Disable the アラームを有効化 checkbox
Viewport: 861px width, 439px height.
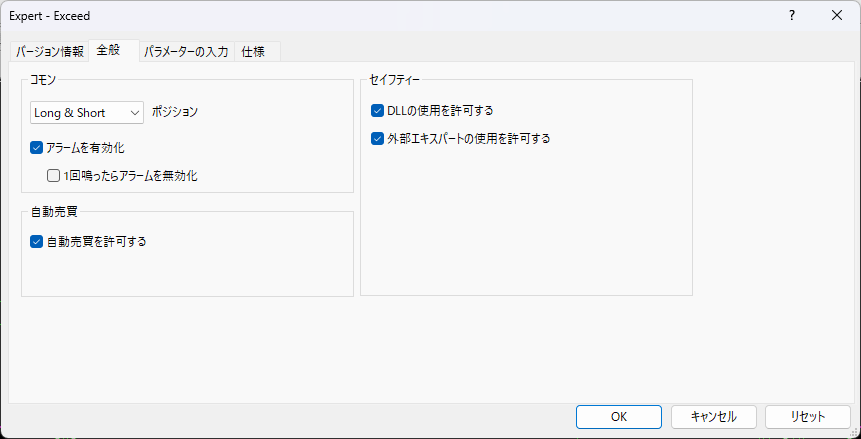point(36,147)
